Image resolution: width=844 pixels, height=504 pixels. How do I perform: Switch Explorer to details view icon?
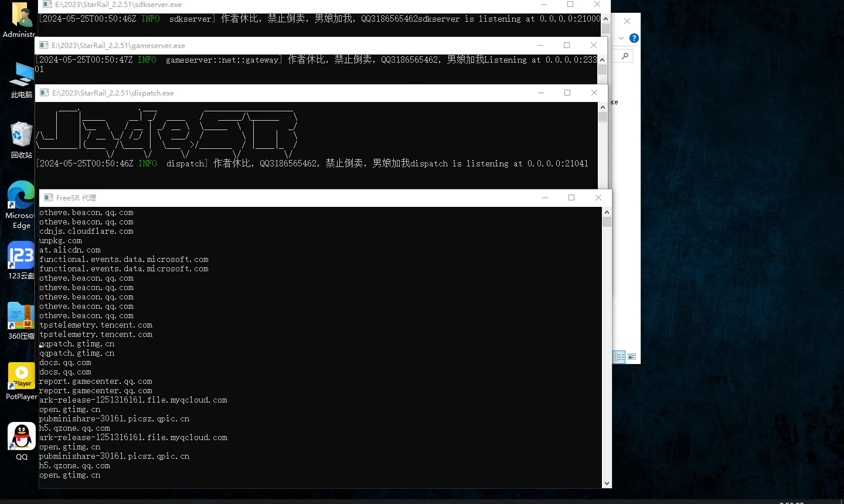(x=620, y=356)
